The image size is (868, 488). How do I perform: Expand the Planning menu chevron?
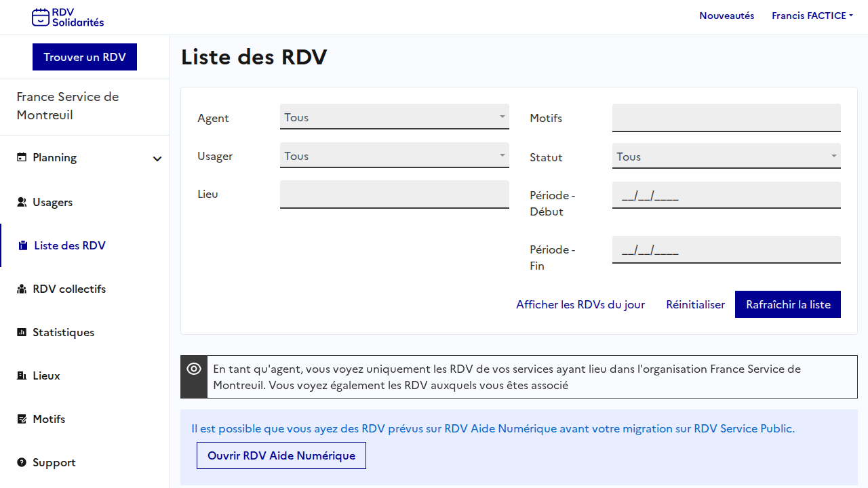157,159
